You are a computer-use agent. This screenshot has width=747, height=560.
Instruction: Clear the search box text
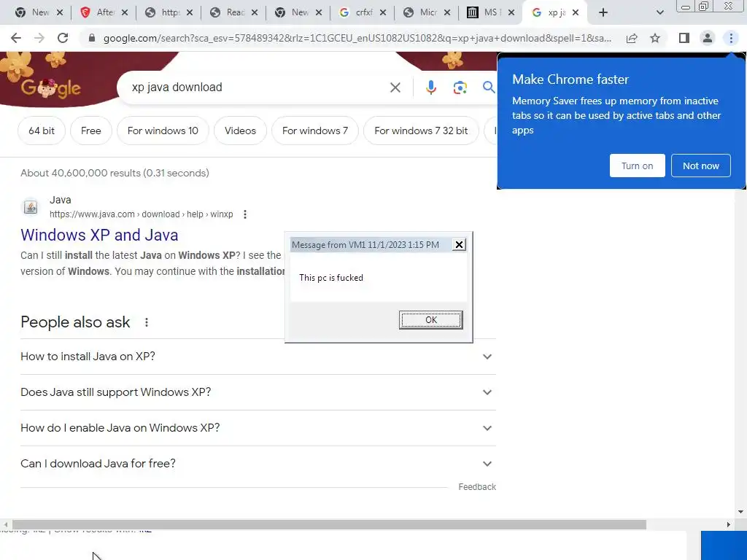395,87
